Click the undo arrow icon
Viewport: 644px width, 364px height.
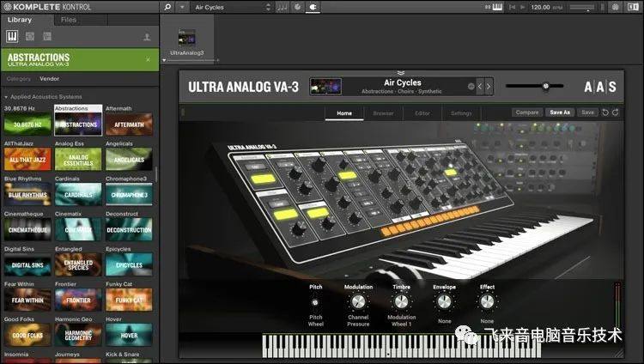point(605,112)
